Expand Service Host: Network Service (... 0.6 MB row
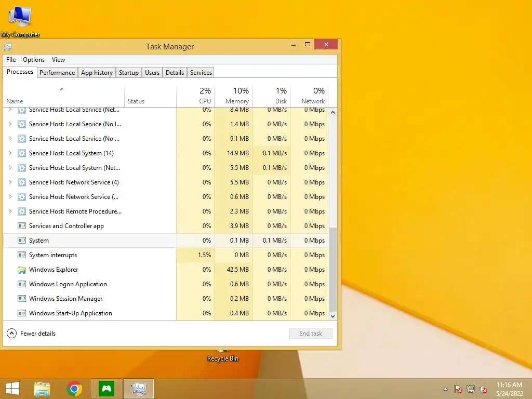532x399 pixels. pos(10,197)
